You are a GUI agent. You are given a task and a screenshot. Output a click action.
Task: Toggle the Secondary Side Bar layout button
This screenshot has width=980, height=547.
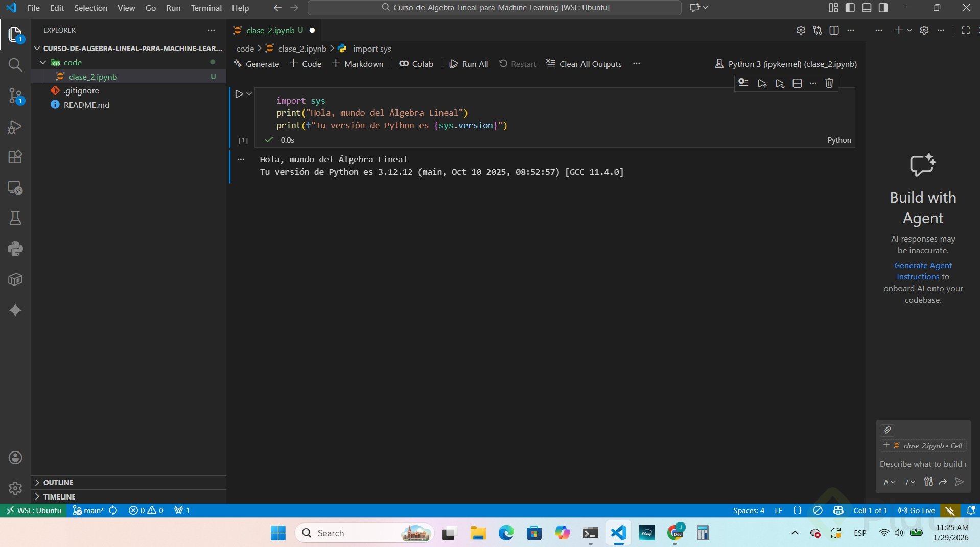[883, 8]
